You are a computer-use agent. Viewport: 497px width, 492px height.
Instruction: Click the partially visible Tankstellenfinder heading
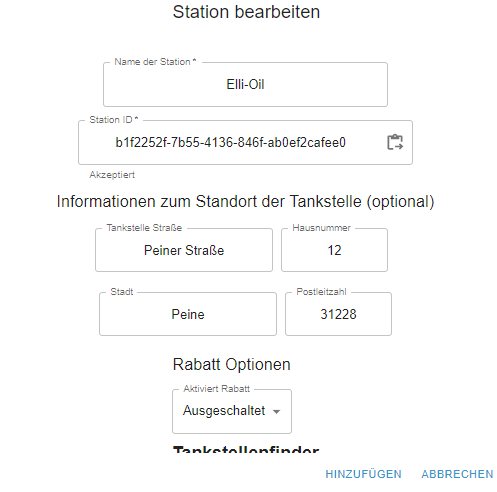[246, 449]
